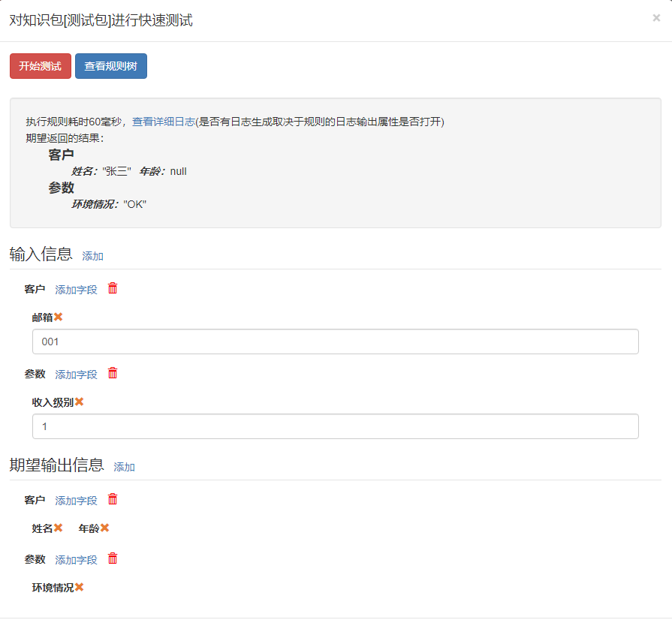Remove the 环境情况 expected field X
This screenshot has height=638, width=672.
click(80, 587)
